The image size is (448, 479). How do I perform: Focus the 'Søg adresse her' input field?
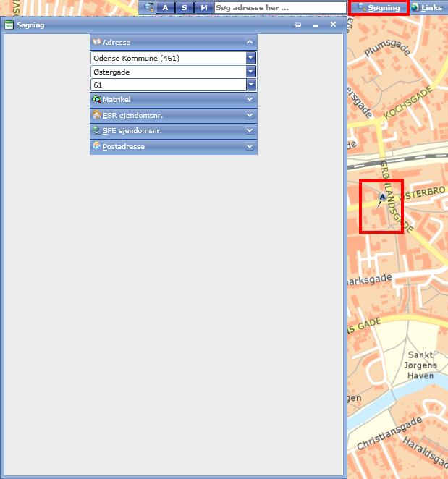(280, 8)
